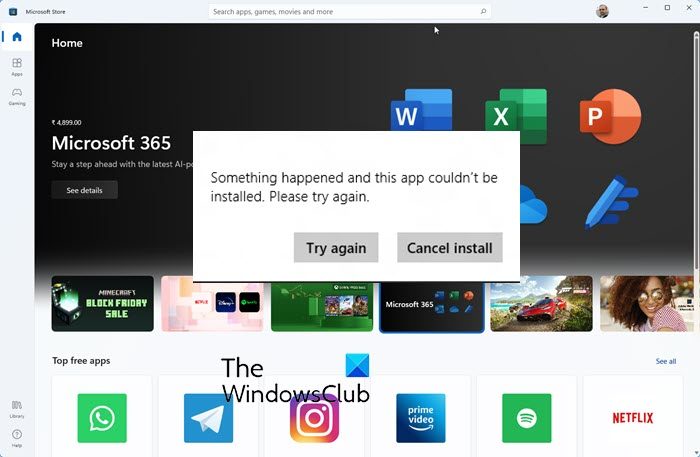Screen dimensions: 700x457
Task: Click the Word icon in the banner
Action: pos(421,110)
